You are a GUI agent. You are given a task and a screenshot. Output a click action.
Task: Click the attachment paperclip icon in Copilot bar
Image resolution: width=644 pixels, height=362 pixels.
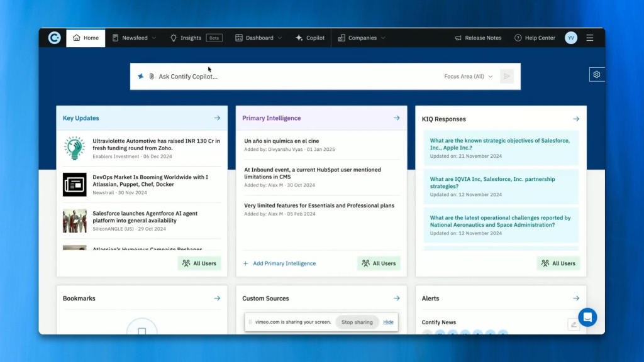tap(152, 77)
